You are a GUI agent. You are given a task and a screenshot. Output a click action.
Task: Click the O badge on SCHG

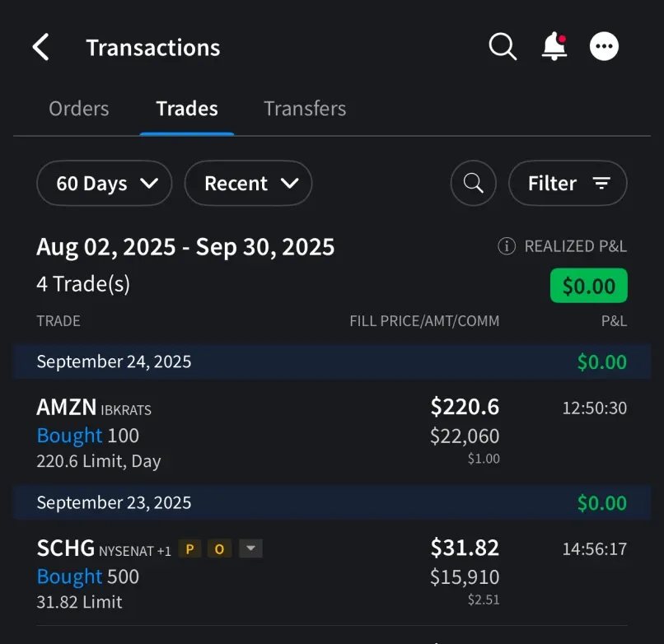219,548
